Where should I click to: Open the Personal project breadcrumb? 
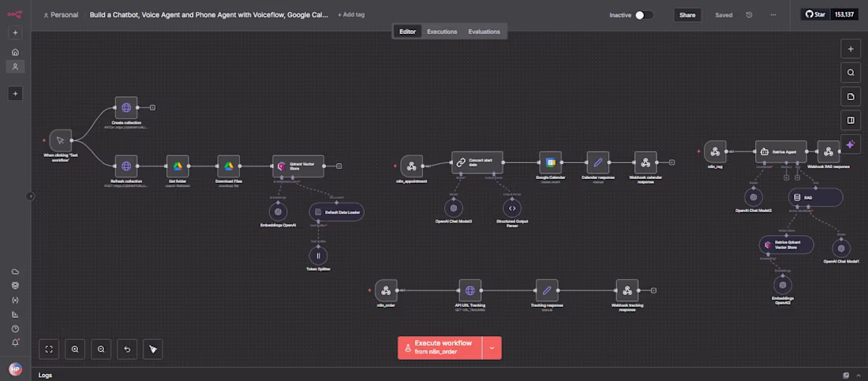coord(61,15)
